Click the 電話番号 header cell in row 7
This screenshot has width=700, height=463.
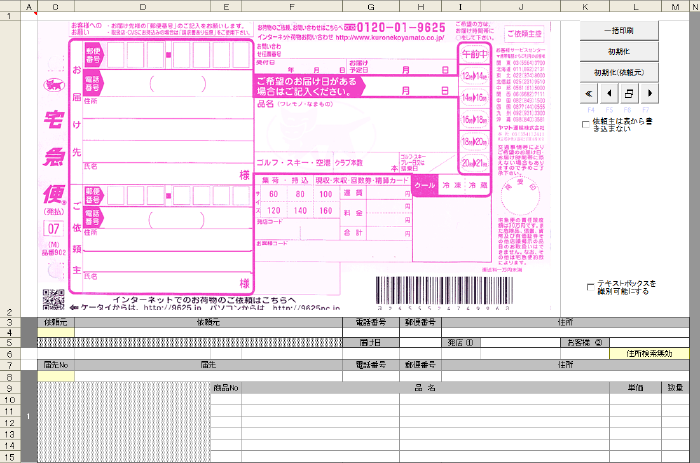point(371,365)
